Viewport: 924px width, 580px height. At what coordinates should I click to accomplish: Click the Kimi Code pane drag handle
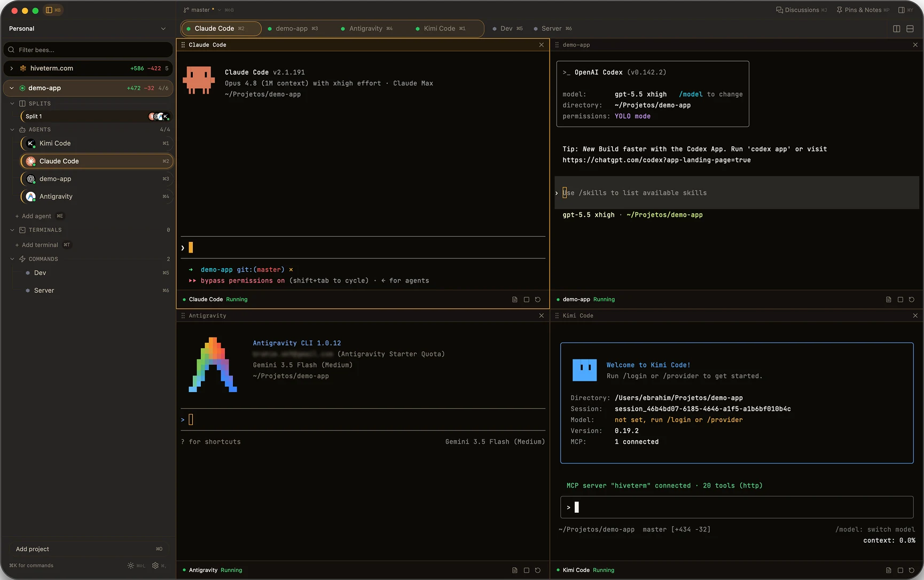click(557, 316)
